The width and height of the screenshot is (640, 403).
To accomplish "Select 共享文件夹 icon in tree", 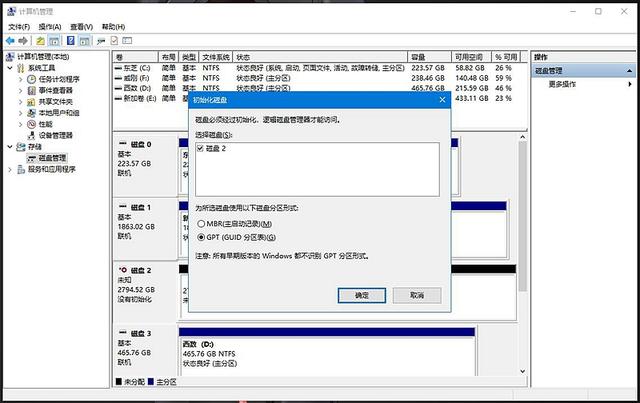I will (31, 102).
